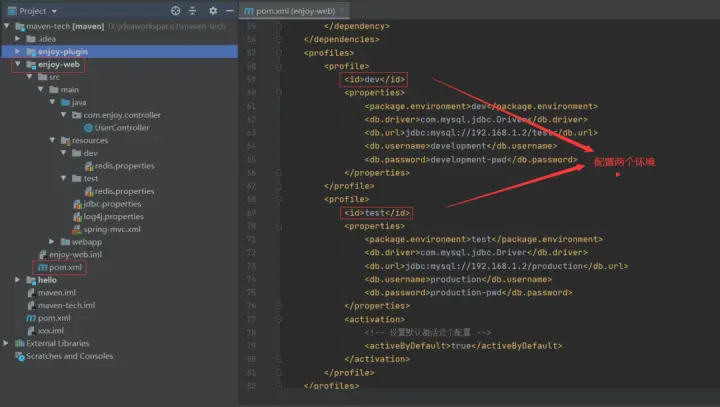Fold the activation block at line 77
The image size is (720, 407).
click(279, 319)
